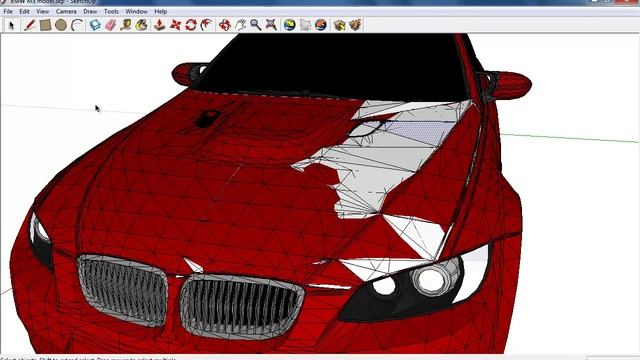Open the Help menu
The height and width of the screenshot is (360, 640).
coord(160,11)
